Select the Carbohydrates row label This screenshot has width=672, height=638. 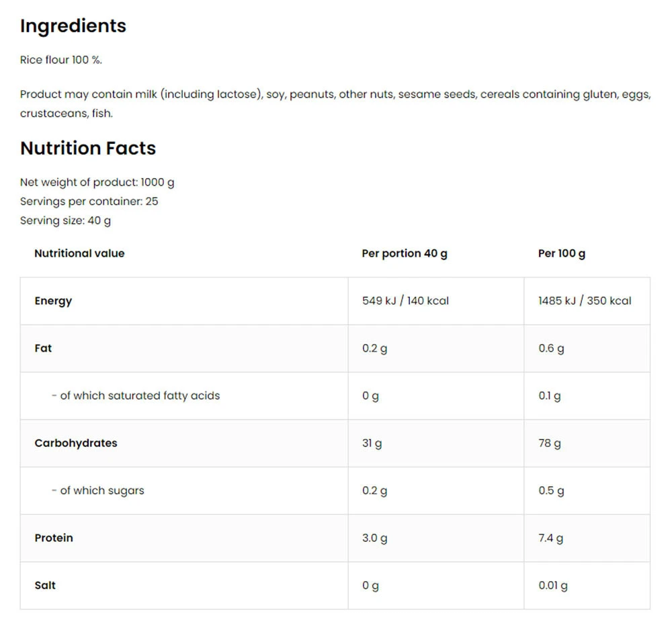(x=76, y=443)
